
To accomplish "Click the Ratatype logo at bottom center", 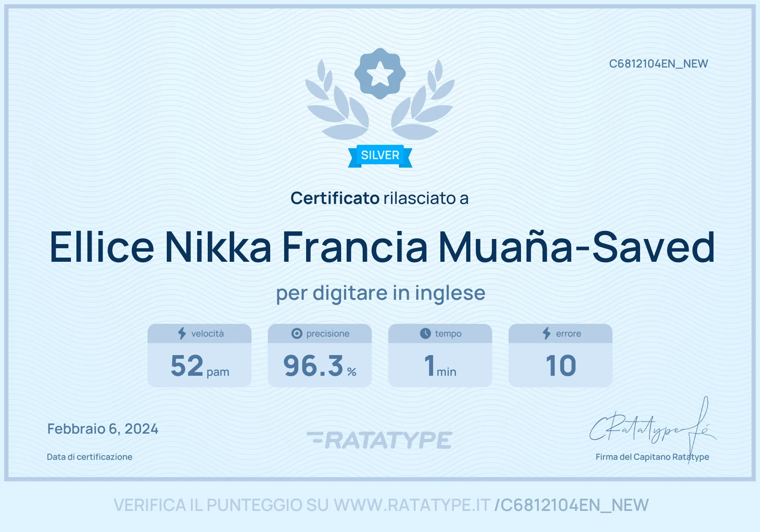I will [380, 440].
